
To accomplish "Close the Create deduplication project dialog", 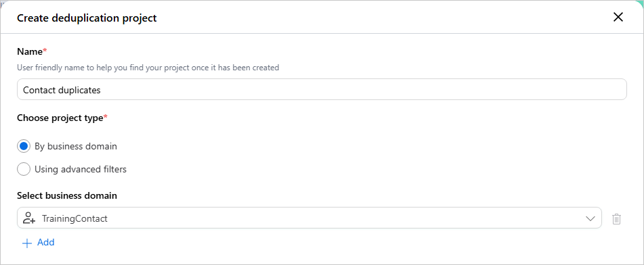I will [618, 17].
